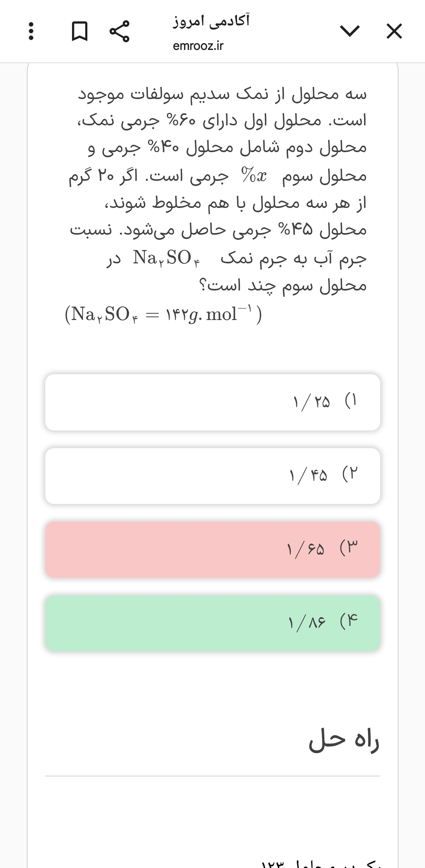Minimize the tab with the down chevron

point(349,31)
